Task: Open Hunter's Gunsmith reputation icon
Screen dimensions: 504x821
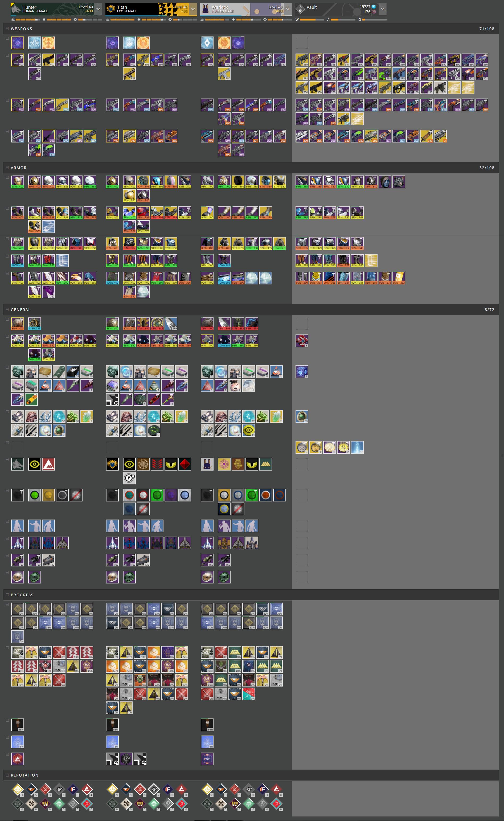Action: pyautogui.click(x=59, y=789)
